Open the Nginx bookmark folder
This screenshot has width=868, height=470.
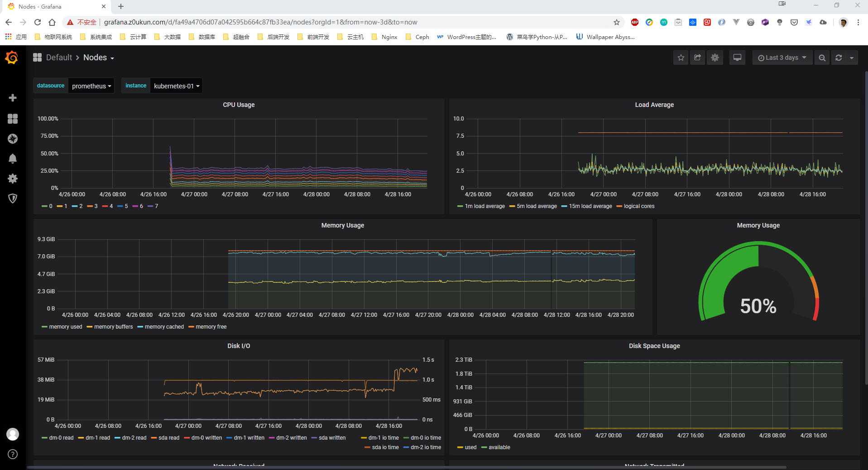click(384, 37)
